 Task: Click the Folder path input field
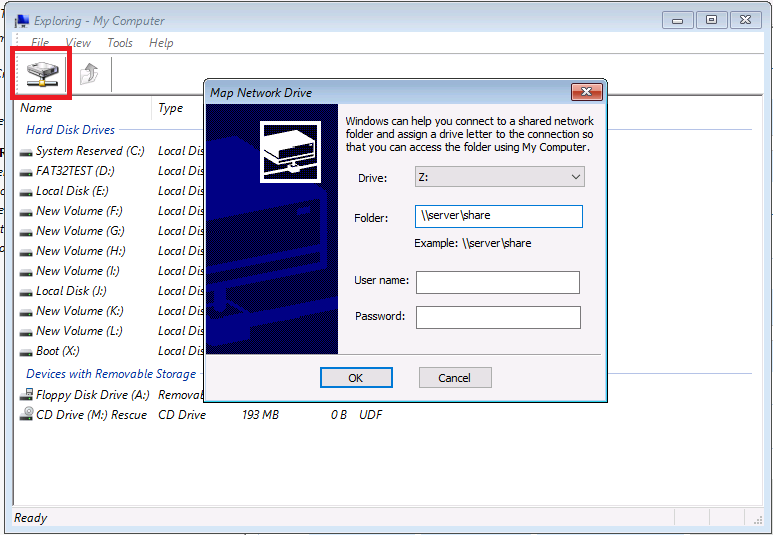tap(499, 216)
